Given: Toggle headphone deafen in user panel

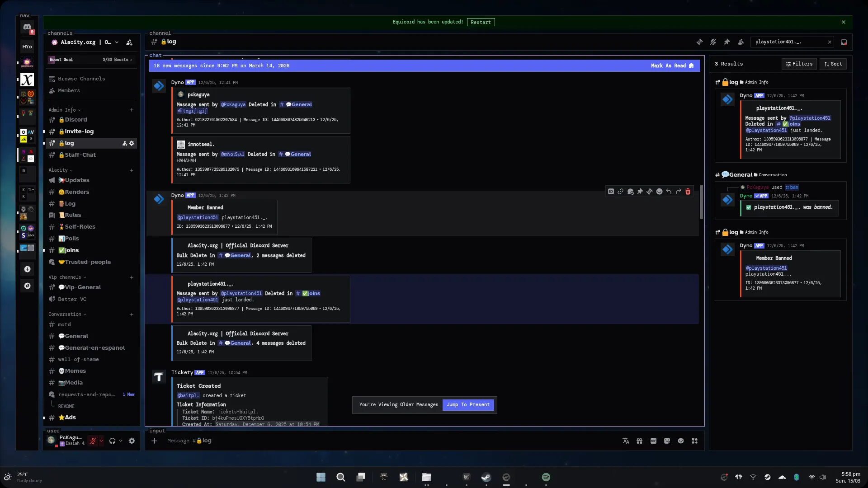Looking at the screenshot, I should 112,441.
